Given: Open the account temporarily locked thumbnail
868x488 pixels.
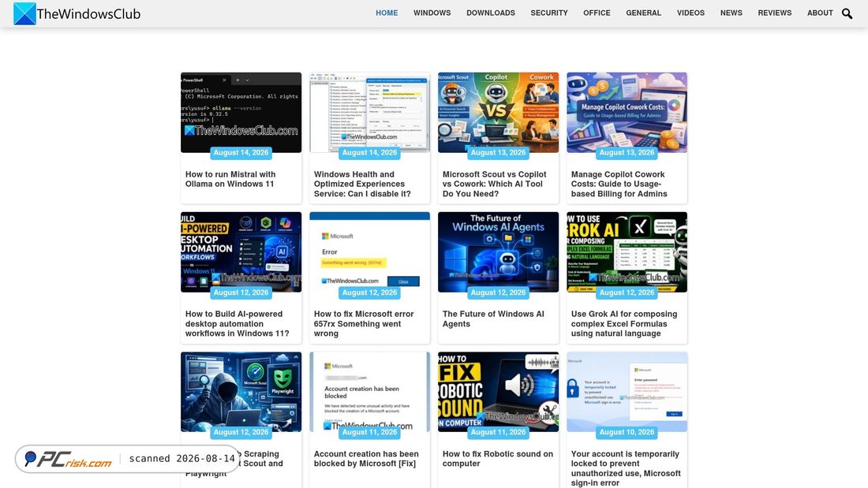Looking at the screenshot, I should [x=627, y=392].
